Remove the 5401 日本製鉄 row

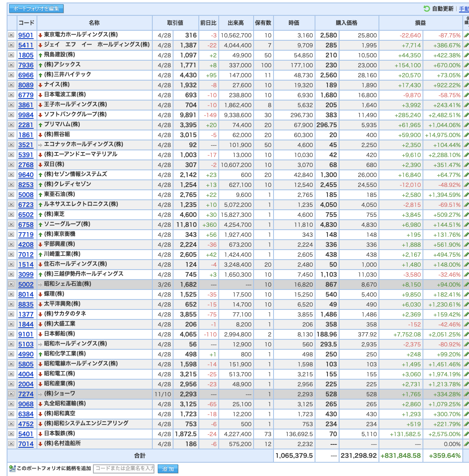[11, 434]
